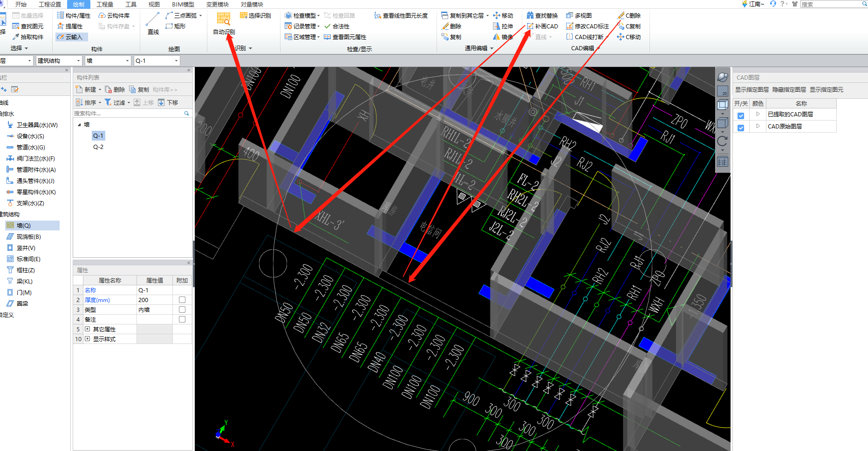Expand 已提取的CAD图层 sublayers arrow
This screenshot has width=868, height=451.
[x=758, y=114]
